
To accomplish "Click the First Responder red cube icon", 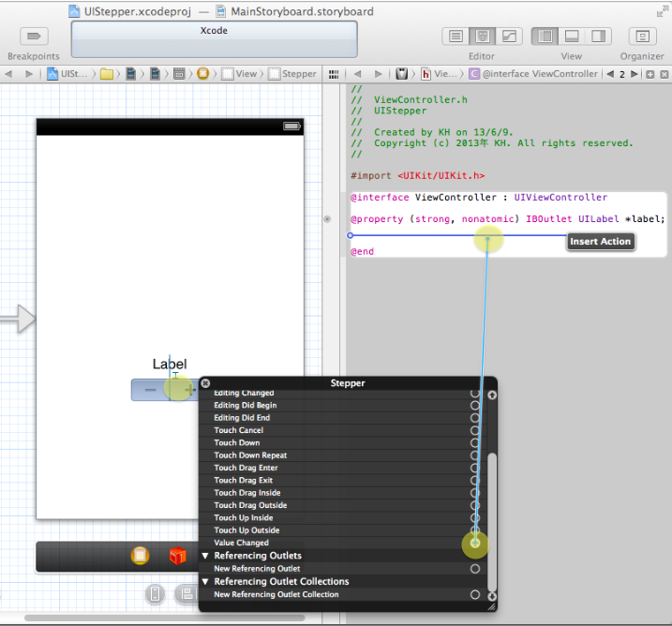I will pyautogui.click(x=177, y=556).
